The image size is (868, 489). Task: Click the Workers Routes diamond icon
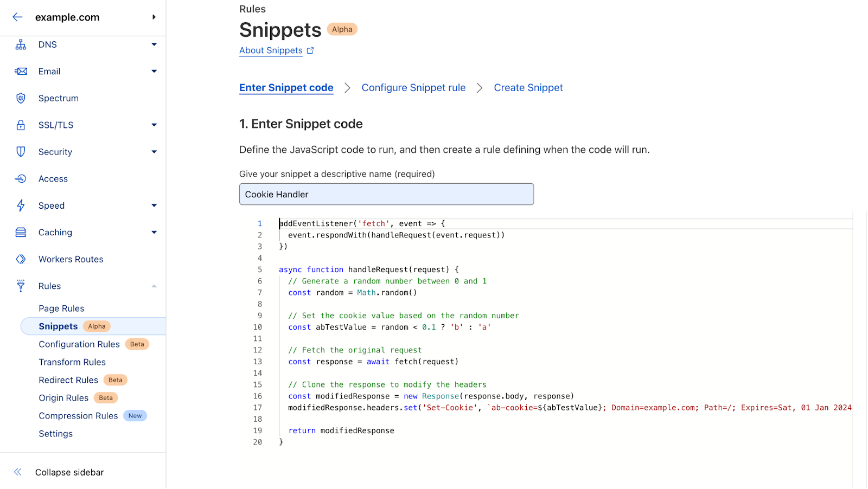click(21, 259)
